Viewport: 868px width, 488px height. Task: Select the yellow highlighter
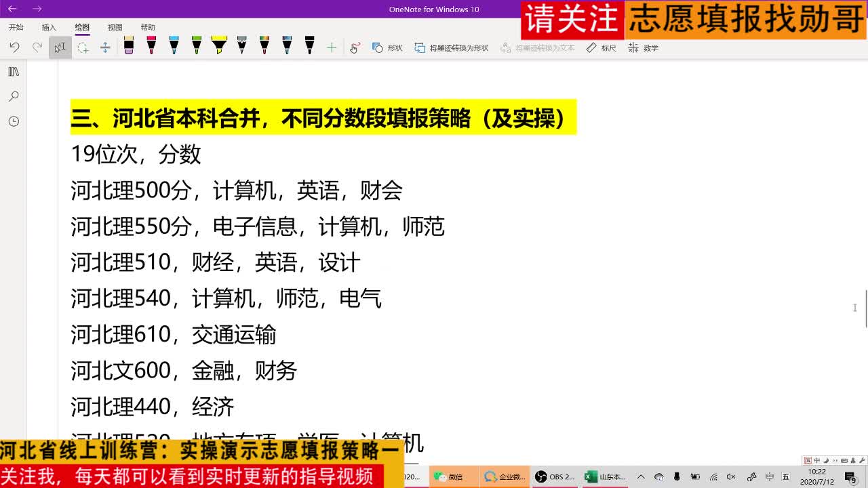219,46
